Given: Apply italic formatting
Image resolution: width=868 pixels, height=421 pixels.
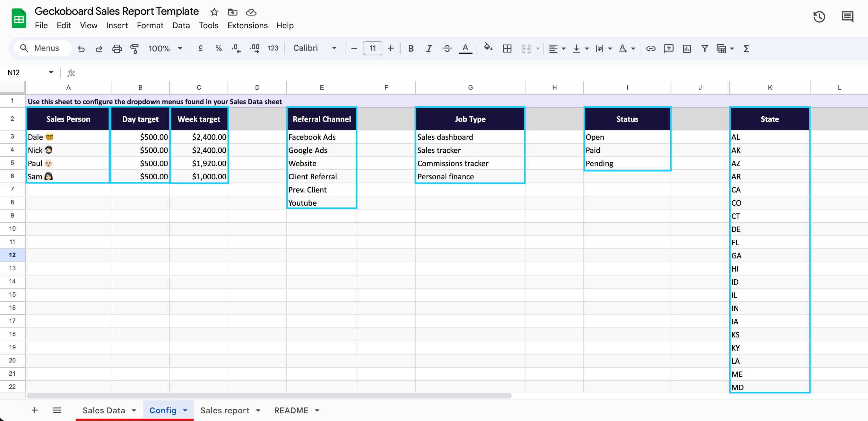Looking at the screenshot, I should 429,48.
